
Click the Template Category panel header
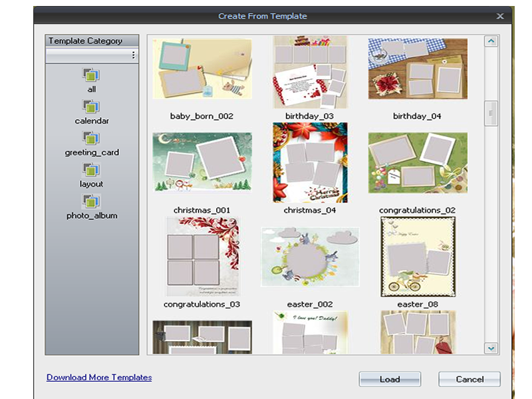click(92, 41)
